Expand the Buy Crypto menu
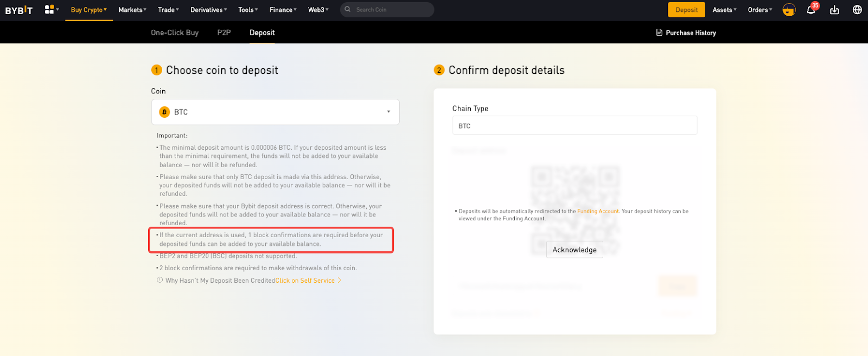 point(88,10)
